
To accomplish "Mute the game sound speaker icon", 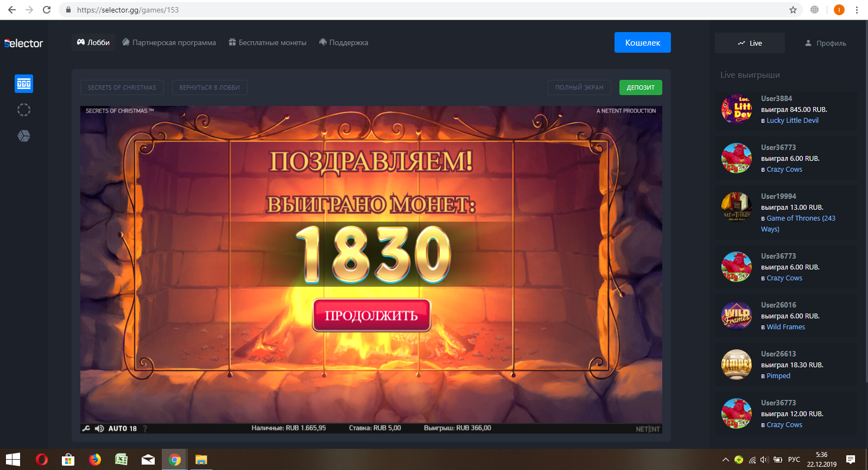I will click(x=99, y=428).
